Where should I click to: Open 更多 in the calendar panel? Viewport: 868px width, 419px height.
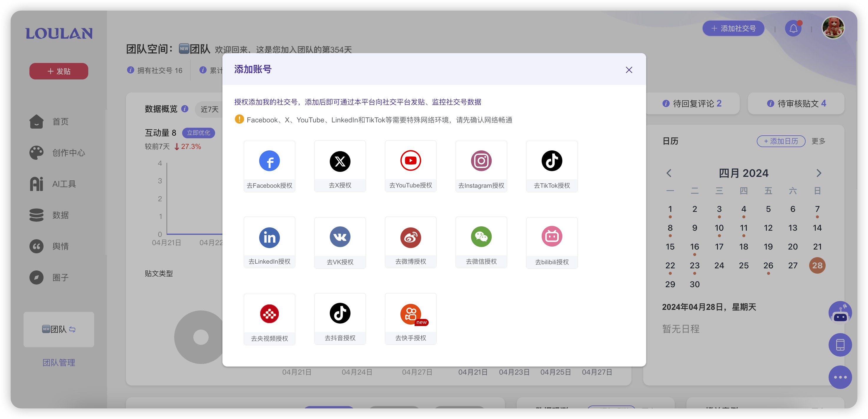pos(818,141)
